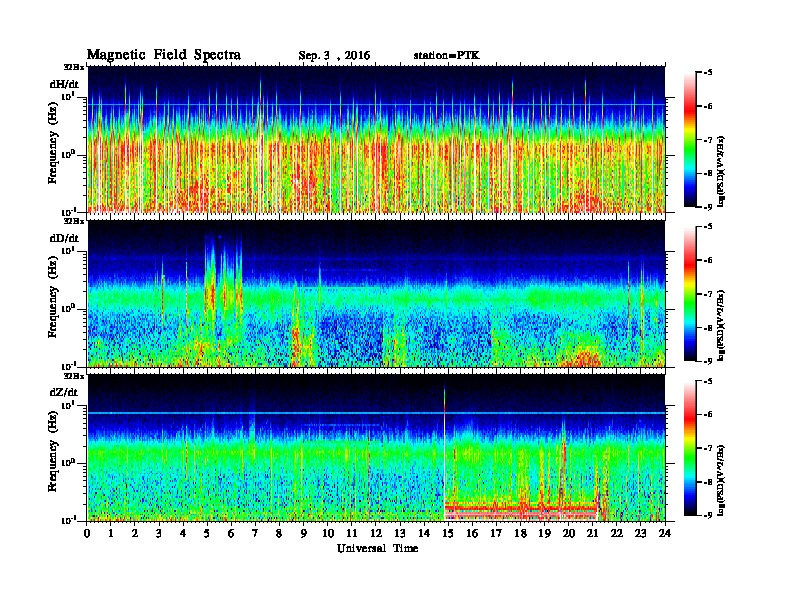Click the dH/dt panel color scale bar

(x=690, y=139)
